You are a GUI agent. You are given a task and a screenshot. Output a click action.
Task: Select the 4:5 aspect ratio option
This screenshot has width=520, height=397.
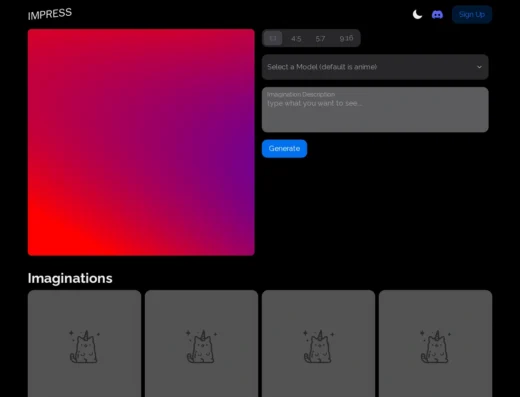[296, 39]
